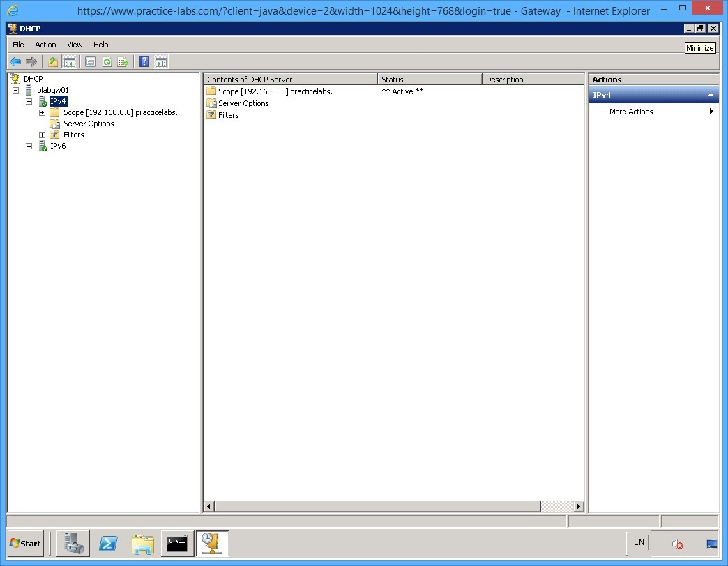Click the Back navigation arrow icon

[15, 61]
